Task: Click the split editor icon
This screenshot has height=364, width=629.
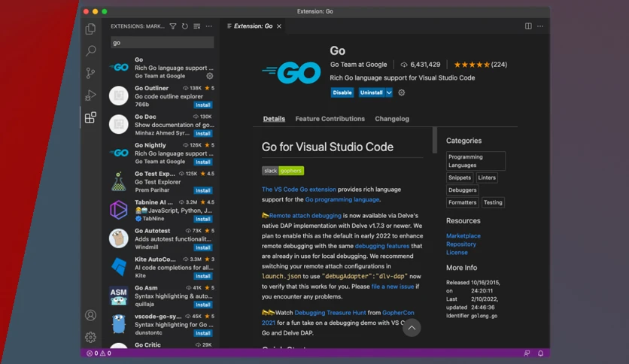Action: [x=528, y=26]
